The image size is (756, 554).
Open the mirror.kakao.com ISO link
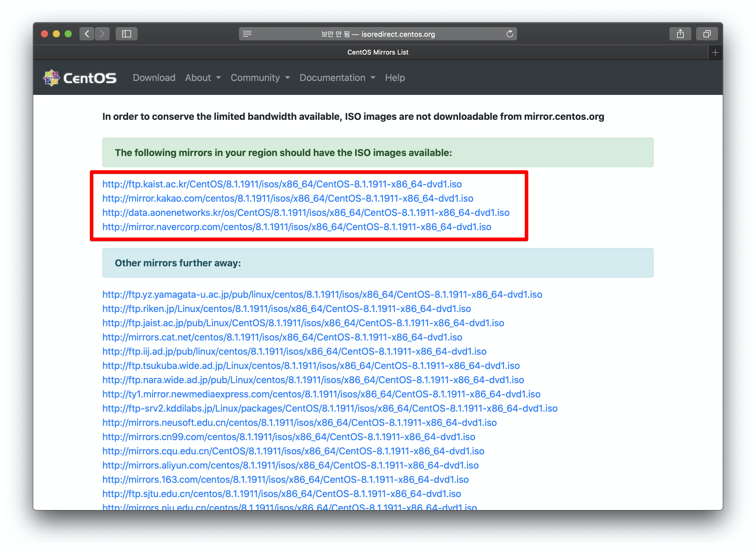(x=287, y=198)
